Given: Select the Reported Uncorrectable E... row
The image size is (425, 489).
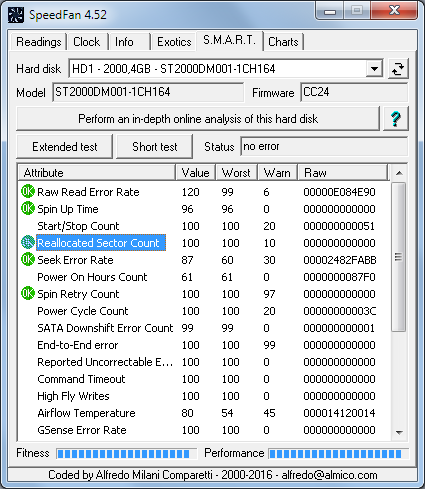Looking at the screenshot, I should pyautogui.click(x=204, y=362).
